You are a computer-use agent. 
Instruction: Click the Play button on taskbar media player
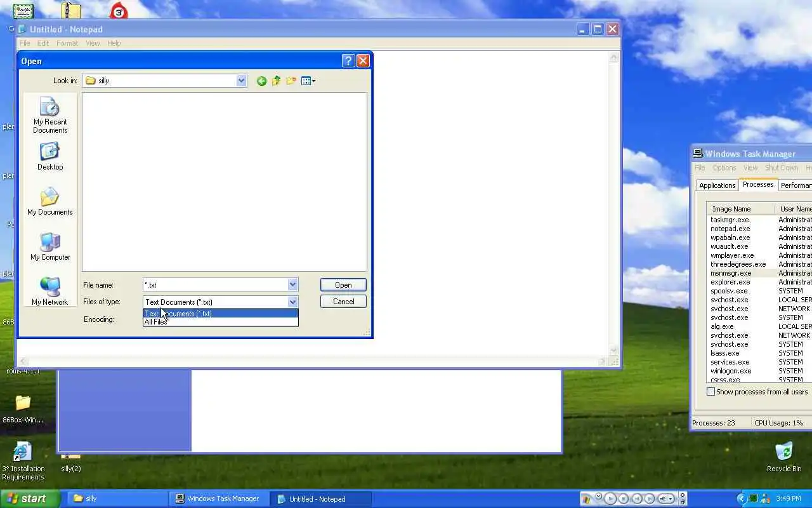click(x=610, y=498)
